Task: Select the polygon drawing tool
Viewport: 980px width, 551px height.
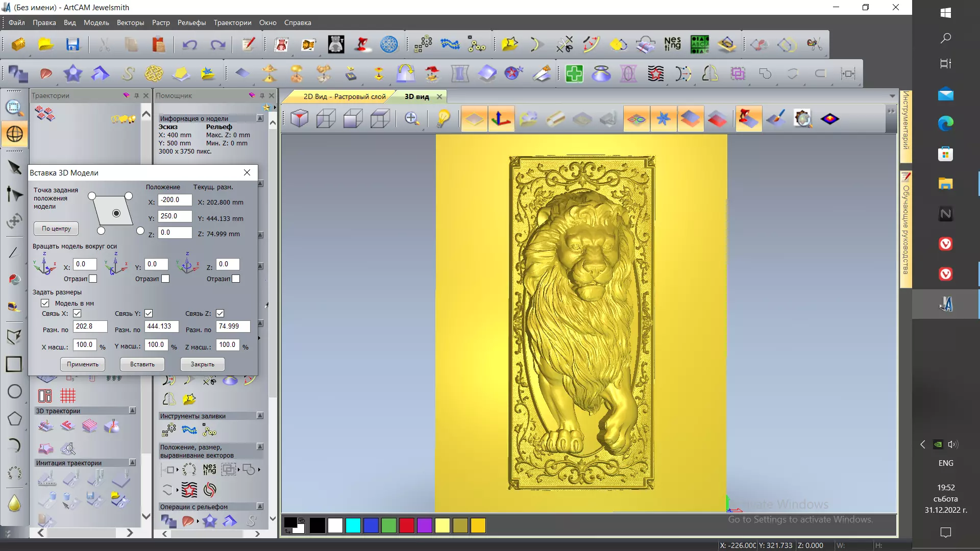Action: [x=14, y=418]
